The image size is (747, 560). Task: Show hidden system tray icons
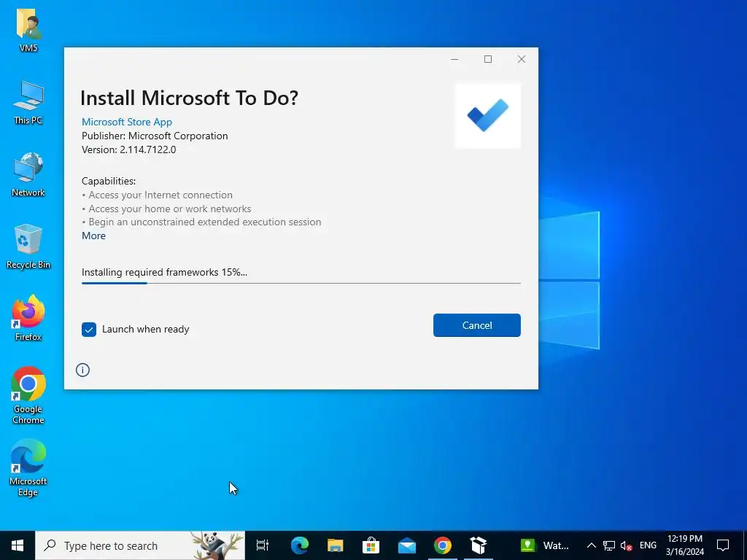pos(591,545)
